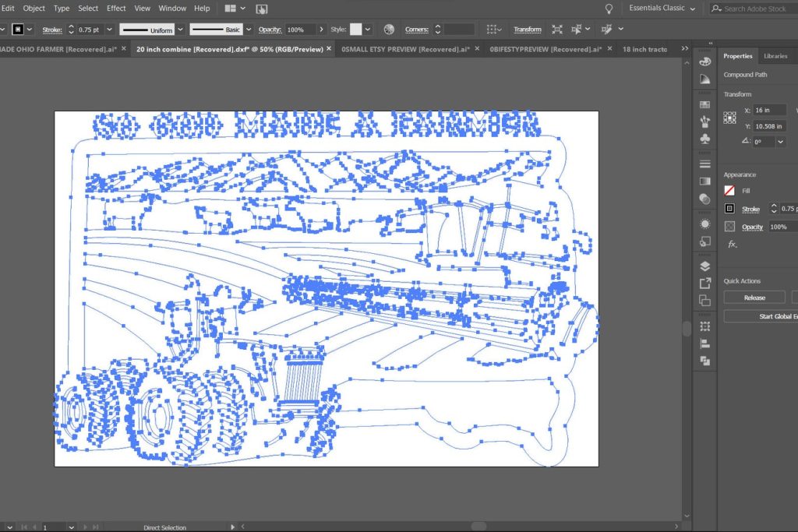
Task: Open the Gradient panel icon
Action: (705, 181)
